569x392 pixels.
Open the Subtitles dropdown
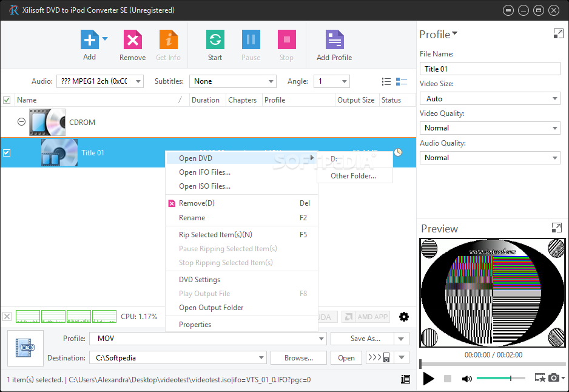point(232,81)
